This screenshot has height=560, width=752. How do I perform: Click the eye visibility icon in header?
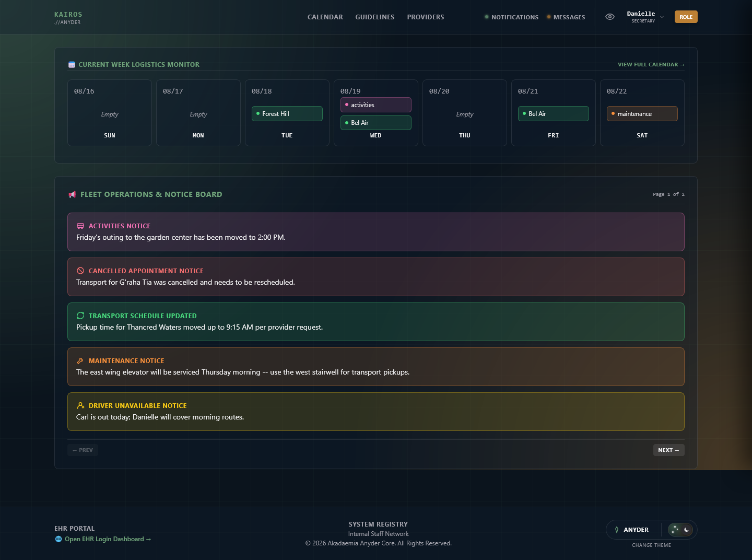point(609,17)
